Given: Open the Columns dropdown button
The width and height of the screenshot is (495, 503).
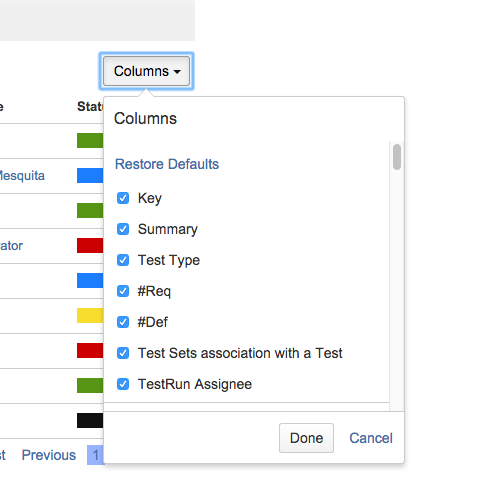Looking at the screenshot, I should 146,71.
